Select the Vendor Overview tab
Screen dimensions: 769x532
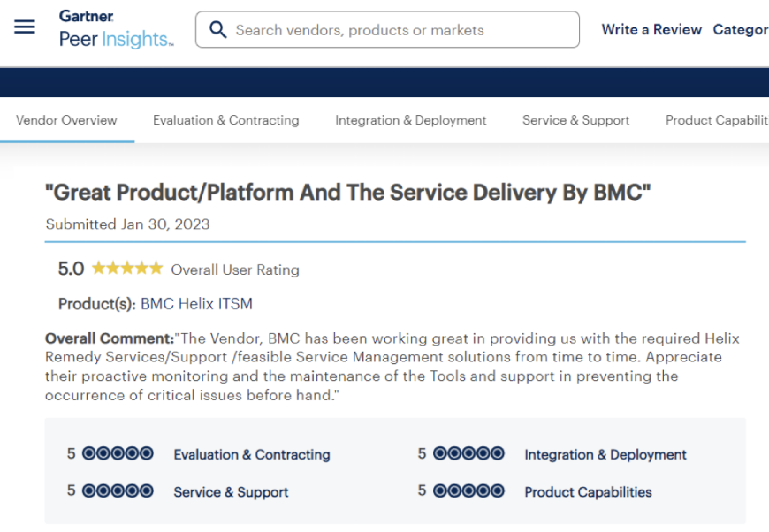(x=66, y=120)
